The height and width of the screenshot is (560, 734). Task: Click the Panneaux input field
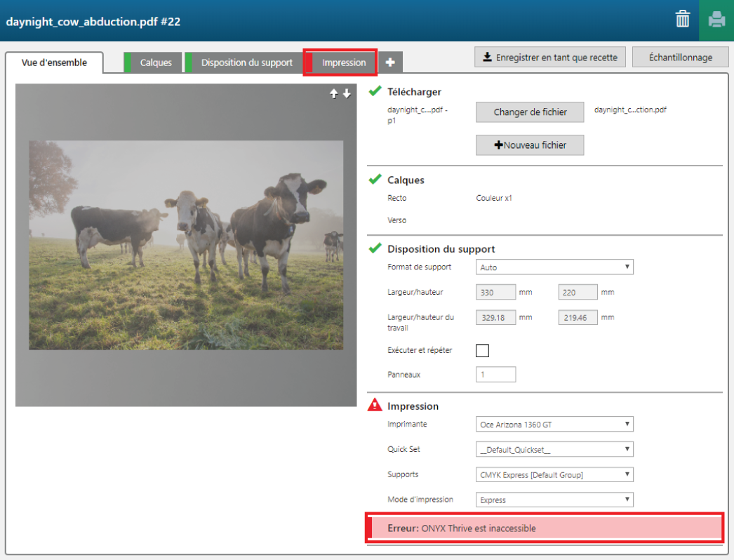pos(495,375)
